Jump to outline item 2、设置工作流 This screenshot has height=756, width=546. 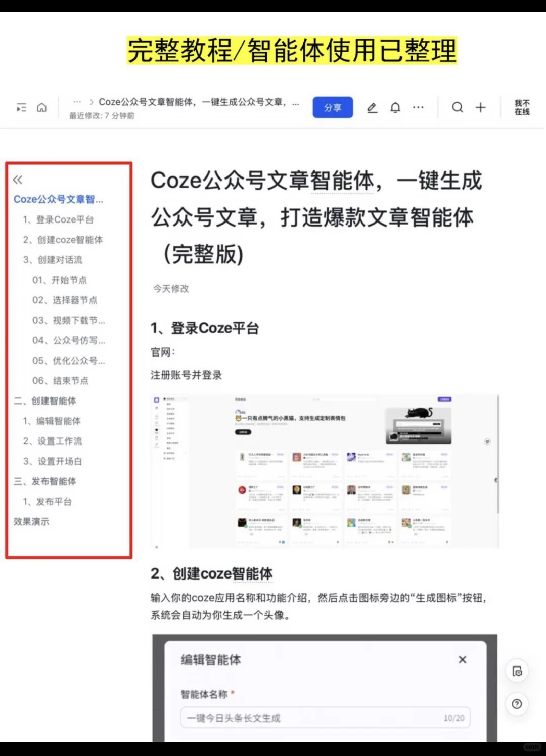pyautogui.click(x=53, y=441)
